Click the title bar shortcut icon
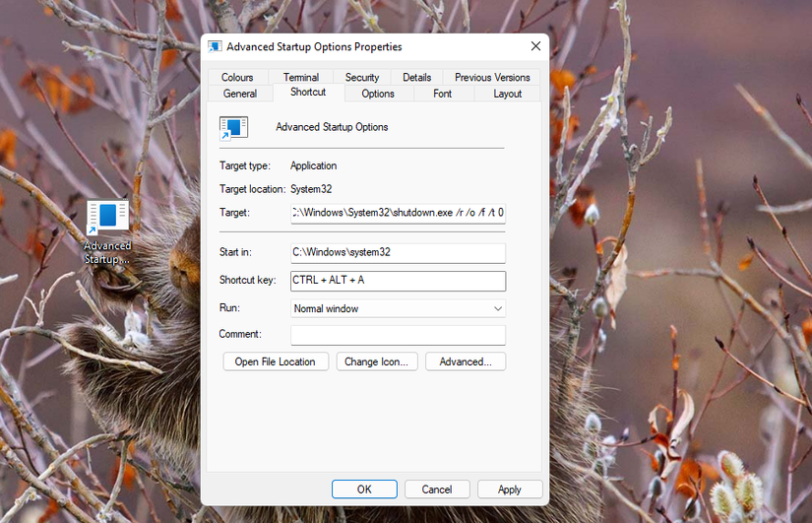Screen dimensions: 812x523 [x=215, y=46]
